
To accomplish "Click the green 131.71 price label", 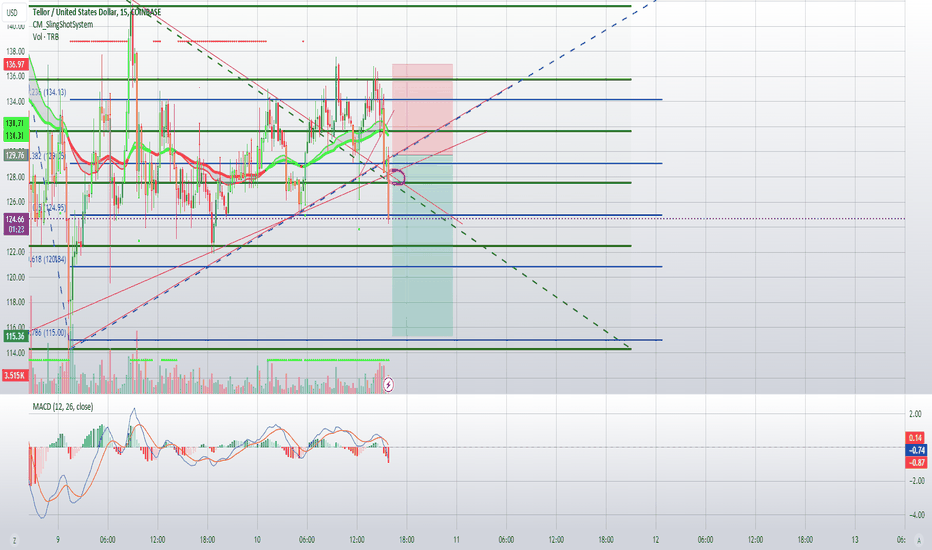I will pos(15,123).
